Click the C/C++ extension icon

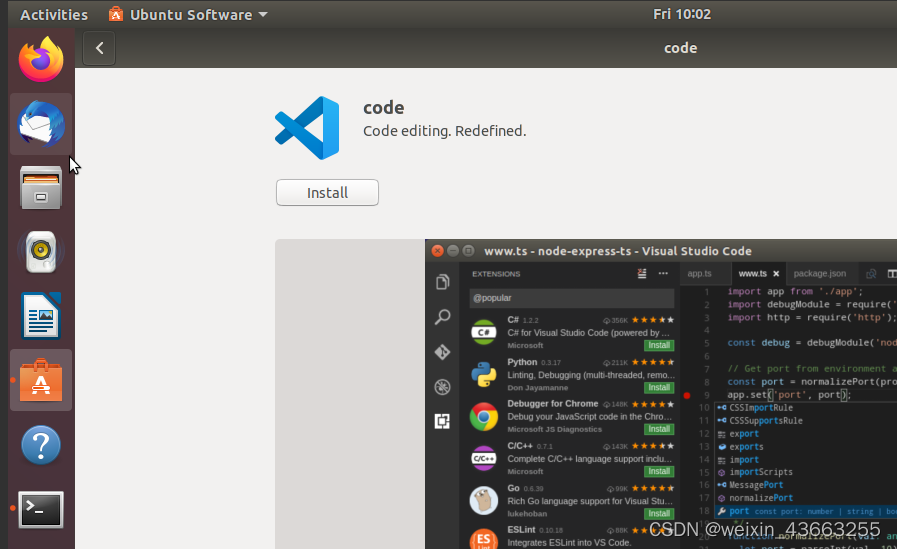pyautogui.click(x=484, y=459)
